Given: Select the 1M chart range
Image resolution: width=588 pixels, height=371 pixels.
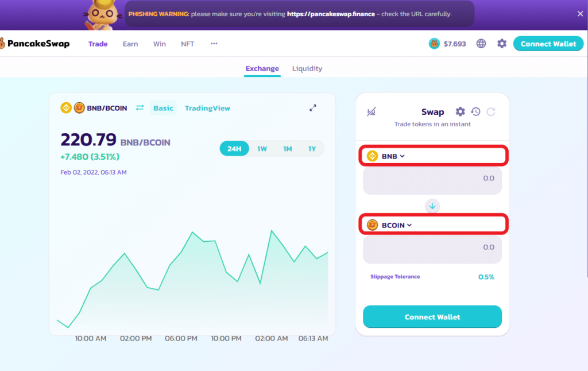Looking at the screenshot, I should point(288,149).
